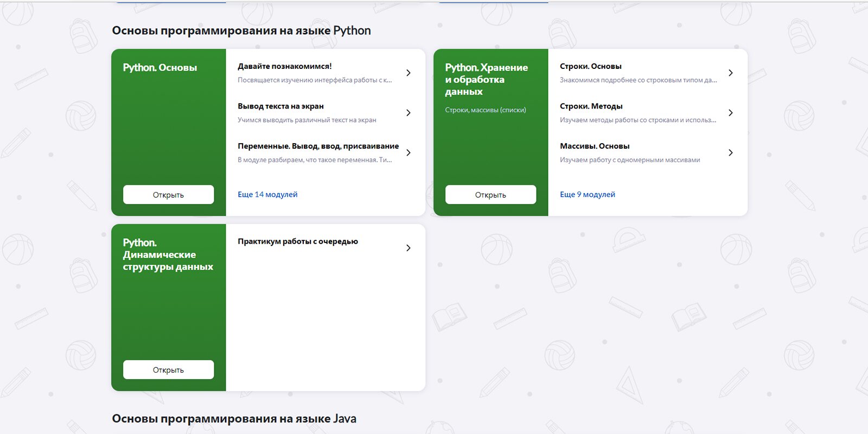This screenshot has width=868, height=434.
Task: Open the Python. Динамические структуры данных course
Action: point(168,370)
